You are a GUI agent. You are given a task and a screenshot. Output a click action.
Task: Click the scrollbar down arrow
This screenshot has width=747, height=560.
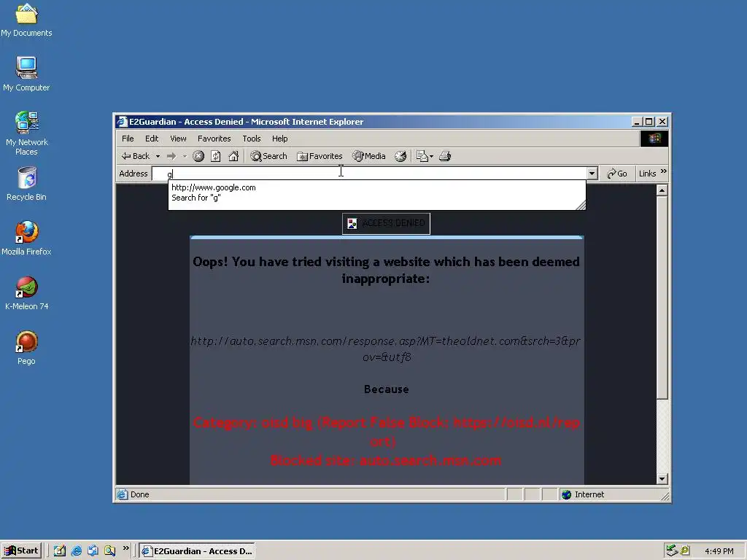point(662,479)
